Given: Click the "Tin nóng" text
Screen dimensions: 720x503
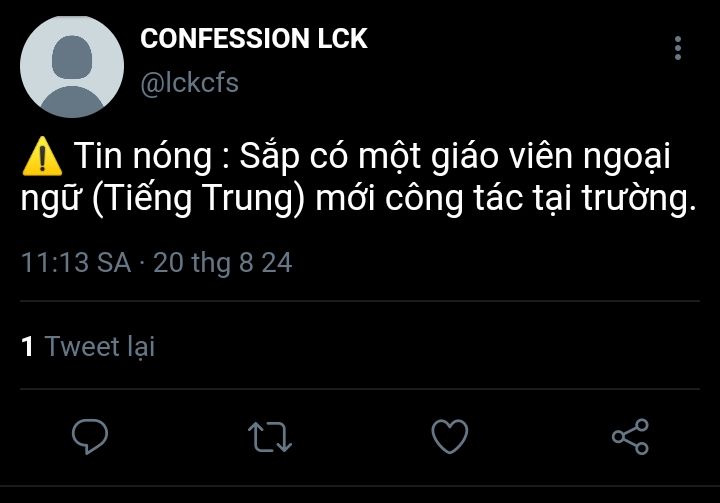Looking at the screenshot, I should point(133,156).
